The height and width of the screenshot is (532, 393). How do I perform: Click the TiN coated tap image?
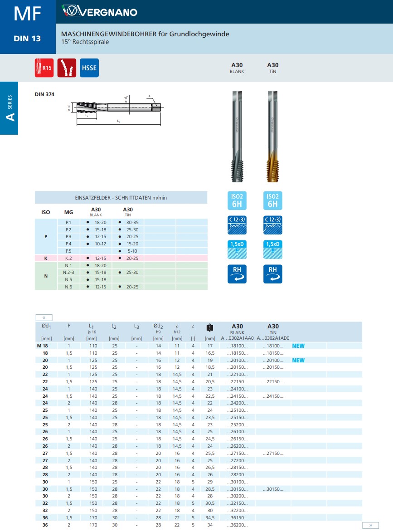[x=272, y=137]
